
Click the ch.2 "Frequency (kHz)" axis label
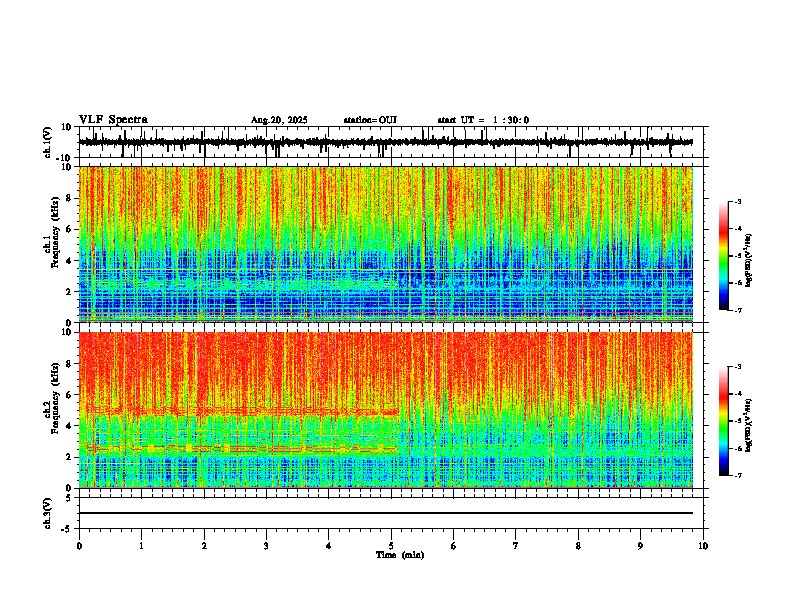(x=55, y=398)
